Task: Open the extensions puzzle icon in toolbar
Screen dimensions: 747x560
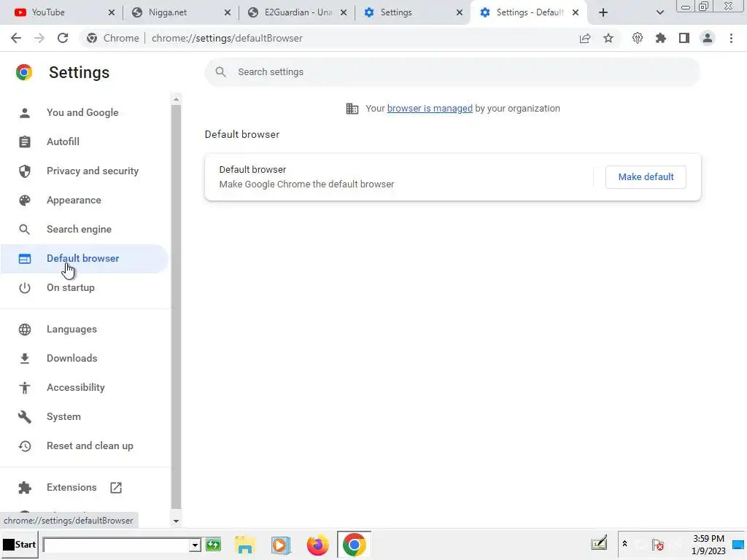Action: coord(661,38)
